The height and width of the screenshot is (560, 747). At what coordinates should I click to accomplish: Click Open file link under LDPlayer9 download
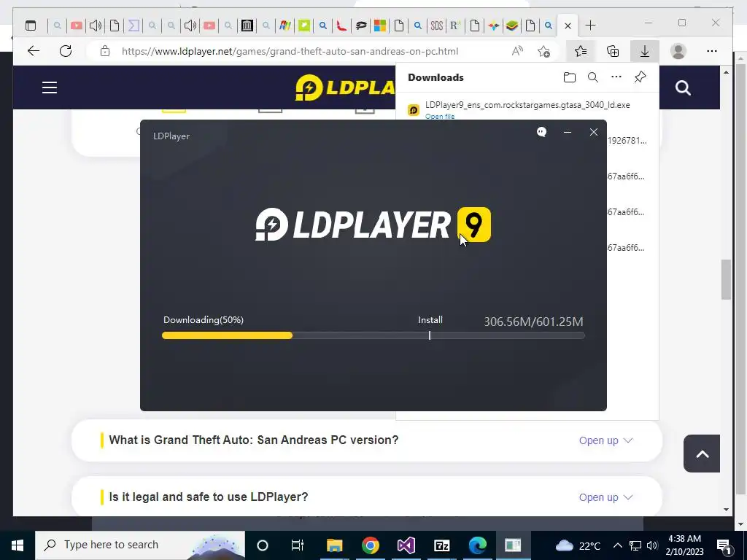click(440, 116)
